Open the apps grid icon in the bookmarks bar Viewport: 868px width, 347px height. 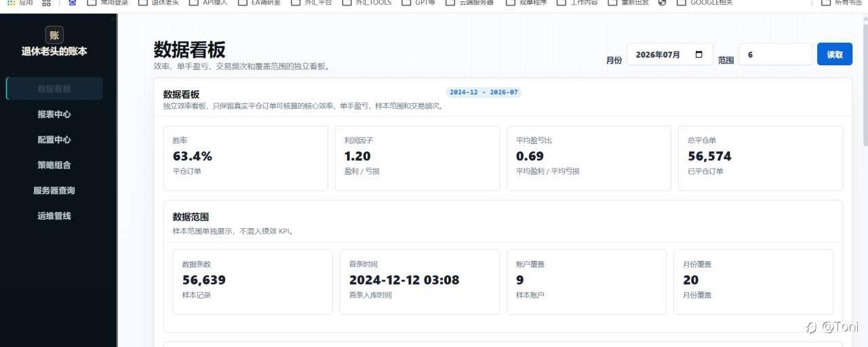(x=12, y=3)
